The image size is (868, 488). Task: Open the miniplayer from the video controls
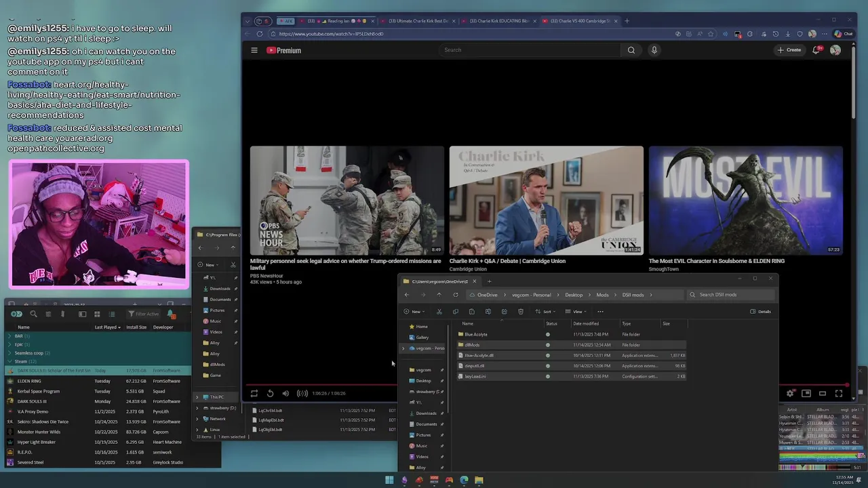click(x=806, y=393)
